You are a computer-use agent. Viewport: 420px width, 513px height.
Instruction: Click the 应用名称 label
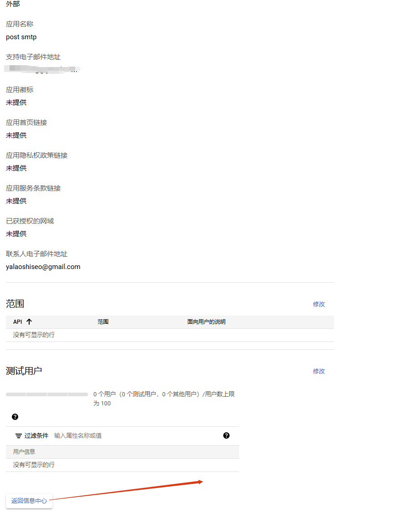click(20, 24)
